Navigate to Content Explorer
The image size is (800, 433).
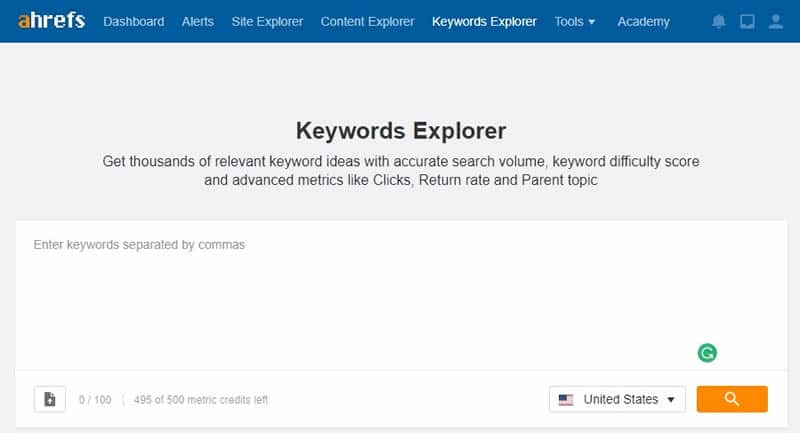[x=367, y=21]
